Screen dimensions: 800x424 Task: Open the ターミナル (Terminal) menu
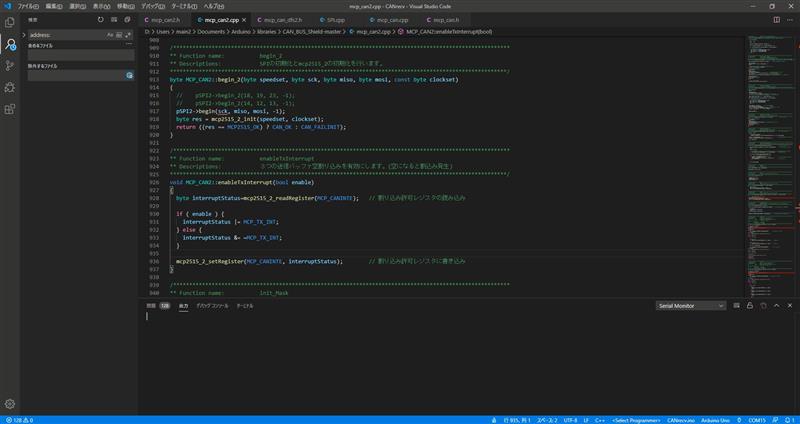point(184,7)
